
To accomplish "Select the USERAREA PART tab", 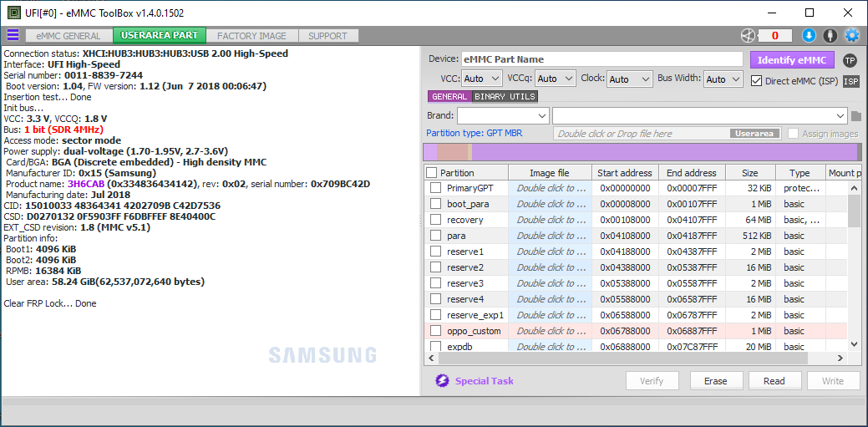I will pyautogui.click(x=160, y=35).
